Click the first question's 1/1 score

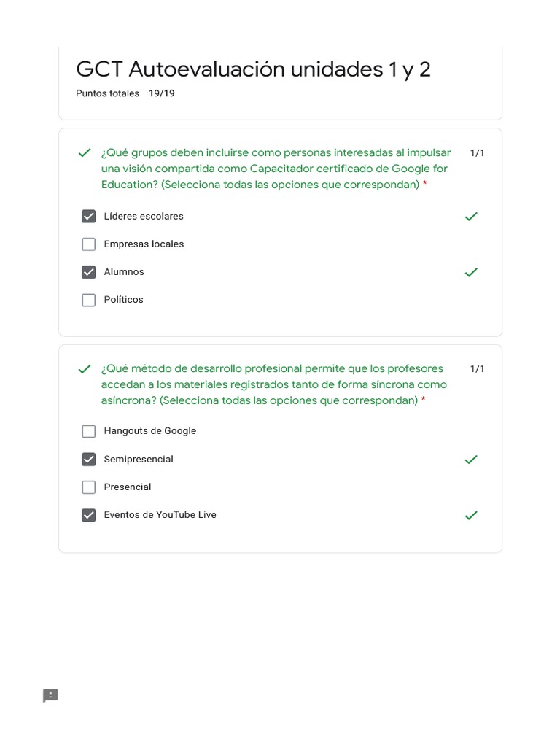(x=477, y=153)
